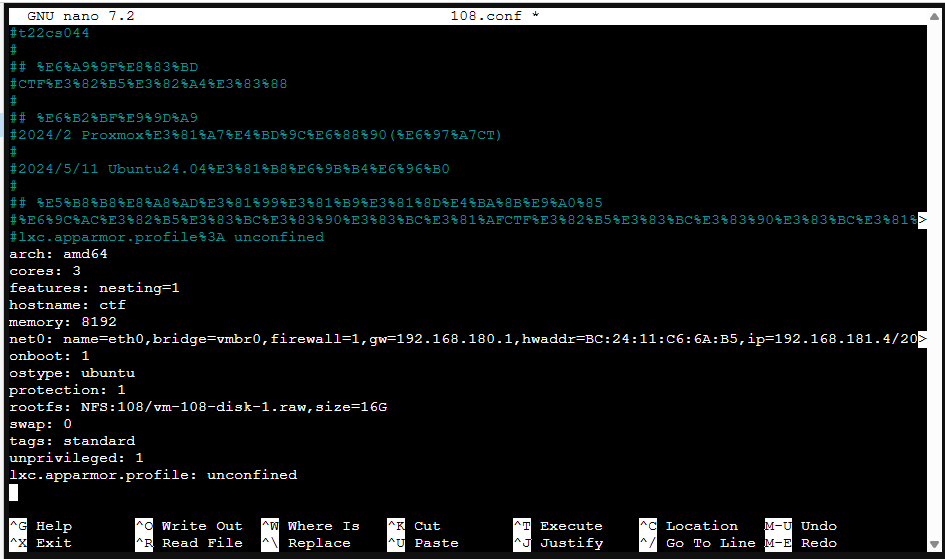Click the 108.conf filename in title bar

[x=486, y=16]
